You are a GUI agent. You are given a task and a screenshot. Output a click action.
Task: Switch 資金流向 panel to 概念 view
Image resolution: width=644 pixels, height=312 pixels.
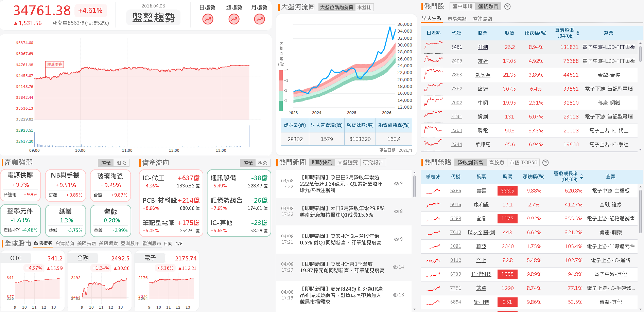point(262,163)
